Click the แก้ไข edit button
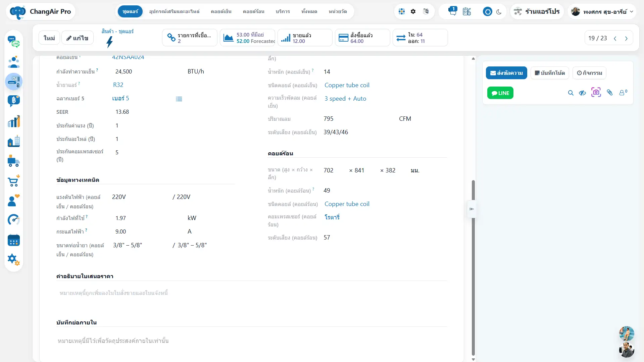Screen dimensions: 644x362 click(78, 38)
